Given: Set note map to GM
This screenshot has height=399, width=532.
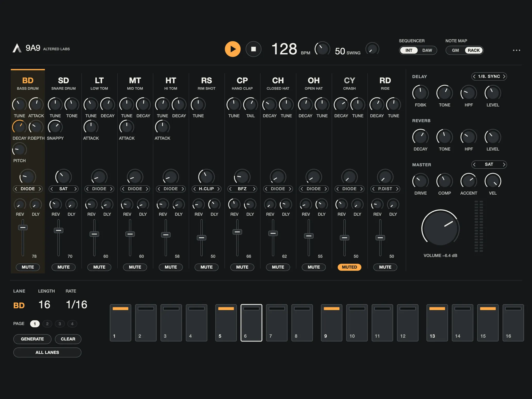Looking at the screenshot, I should (455, 50).
